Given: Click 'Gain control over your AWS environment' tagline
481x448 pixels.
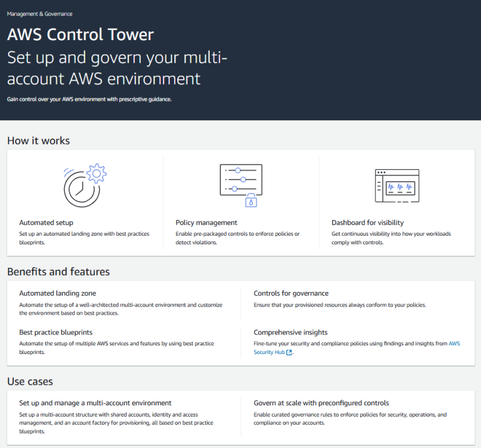Looking at the screenshot, I should tap(90, 99).
